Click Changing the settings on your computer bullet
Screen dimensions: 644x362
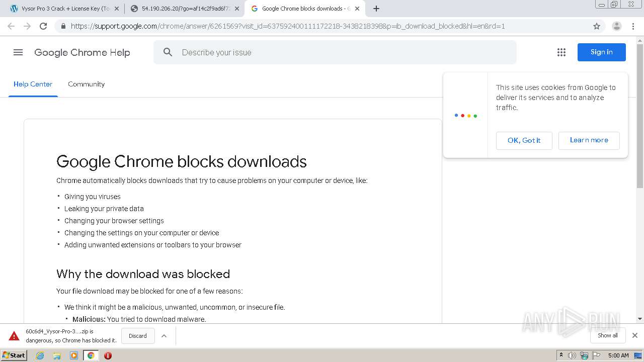142,233
